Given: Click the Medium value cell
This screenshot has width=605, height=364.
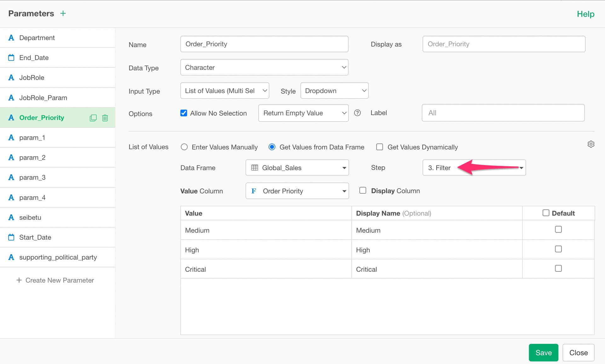Looking at the screenshot, I should [266, 230].
